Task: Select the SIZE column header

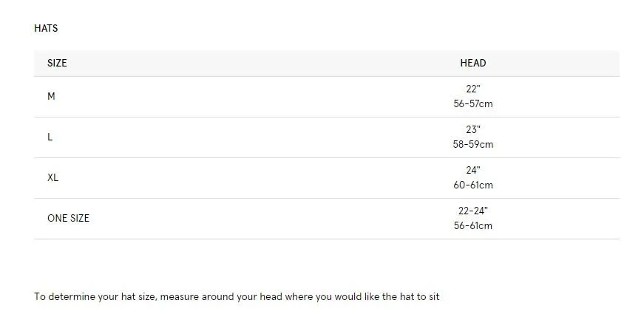Action: click(57, 63)
